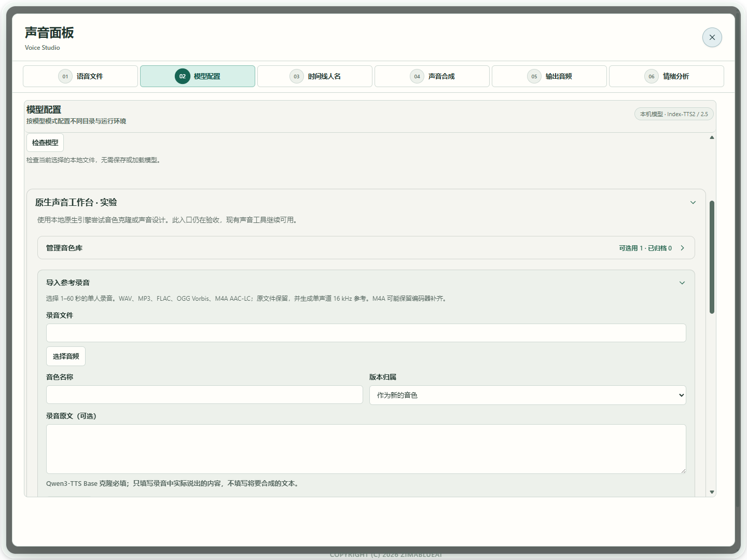747x560 pixels.
Task: Click the scrollbar up arrow
Action: [712, 137]
